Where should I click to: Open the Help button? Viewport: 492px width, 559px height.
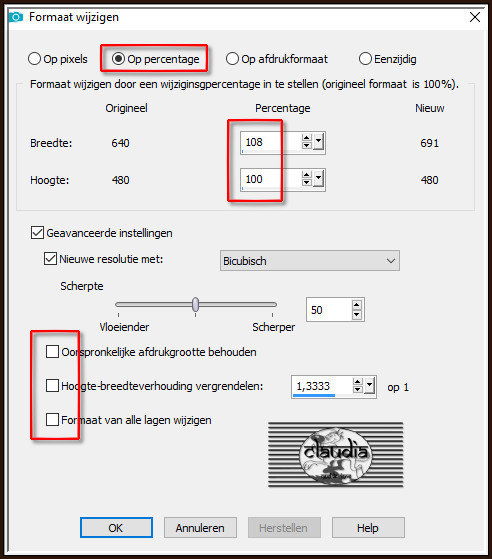pyautogui.click(x=368, y=528)
